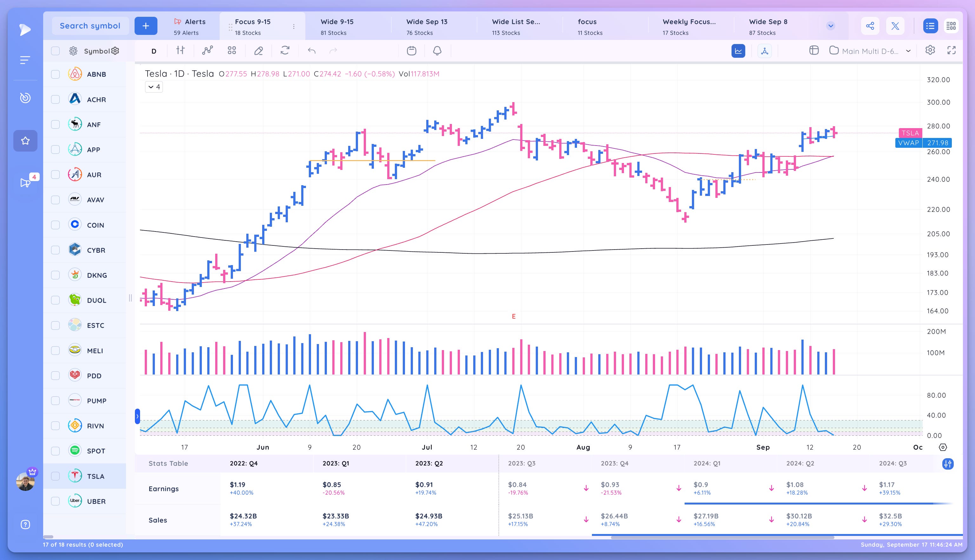The image size is (975, 560).
Task: Check the COIN row checkbox
Action: coord(56,225)
